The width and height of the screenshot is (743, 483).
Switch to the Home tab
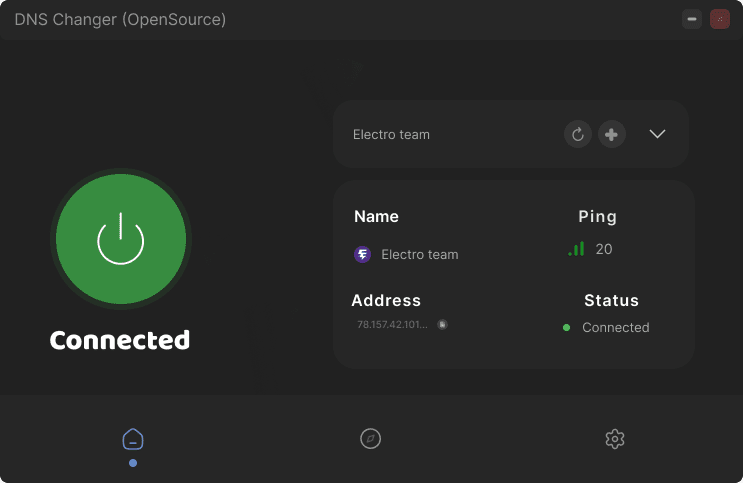[x=133, y=439]
